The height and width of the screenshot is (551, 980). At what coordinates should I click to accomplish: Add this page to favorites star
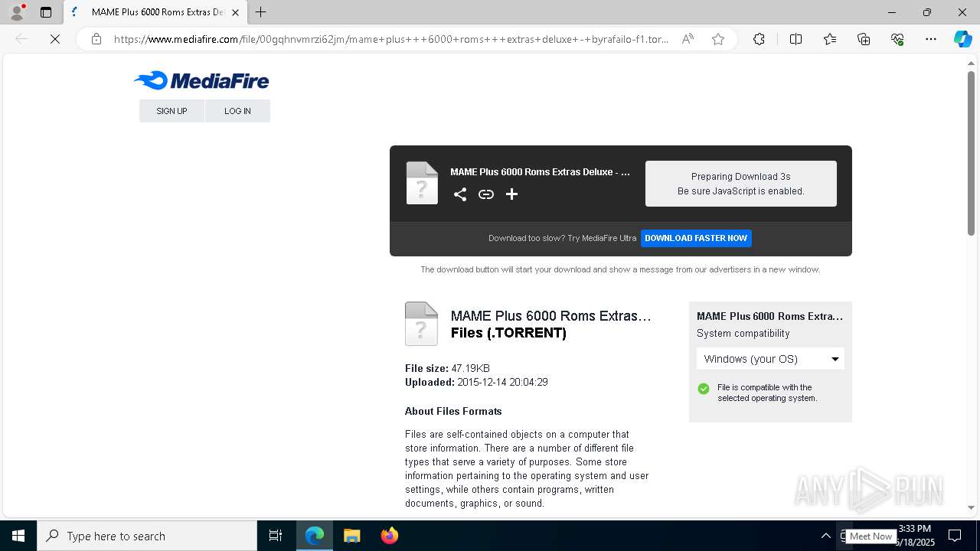718,39
